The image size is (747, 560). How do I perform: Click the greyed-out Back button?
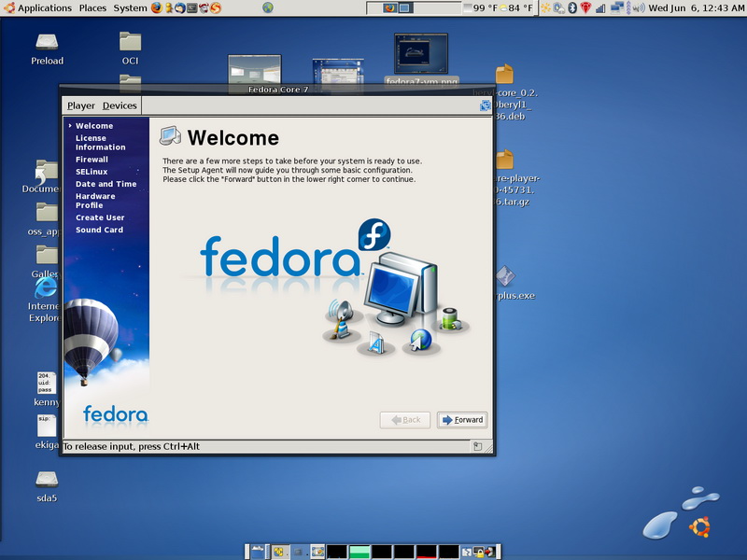(405, 420)
